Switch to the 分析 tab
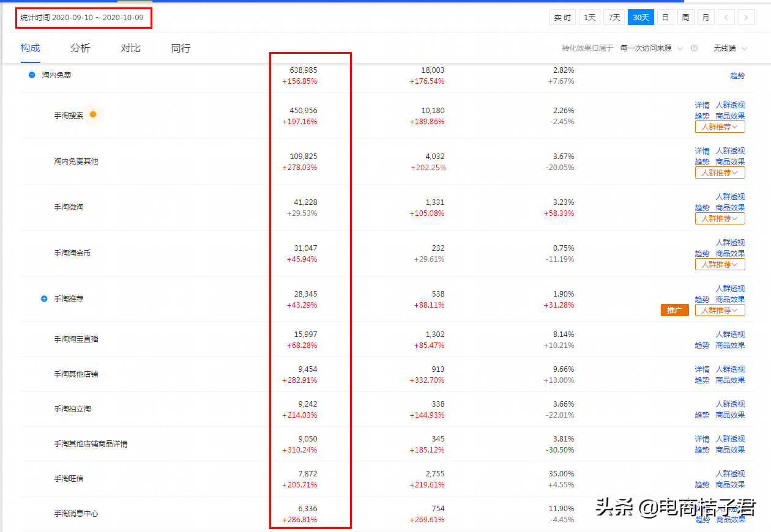 click(80, 48)
